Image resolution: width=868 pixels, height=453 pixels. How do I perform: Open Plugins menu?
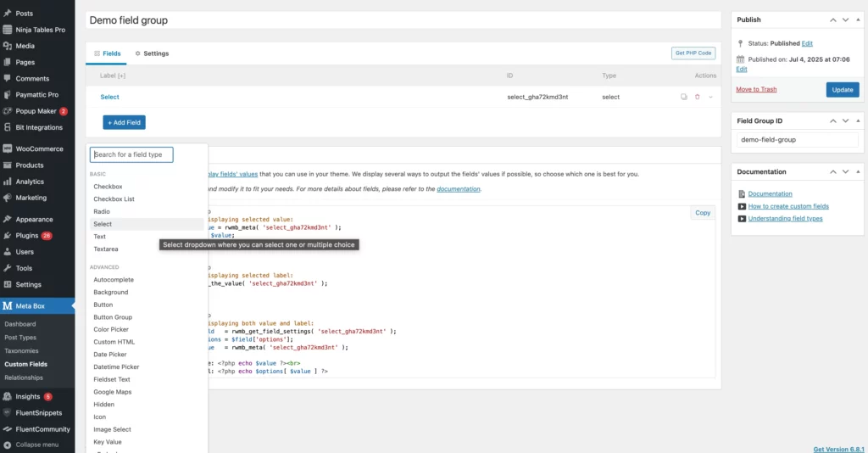point(26,235)
